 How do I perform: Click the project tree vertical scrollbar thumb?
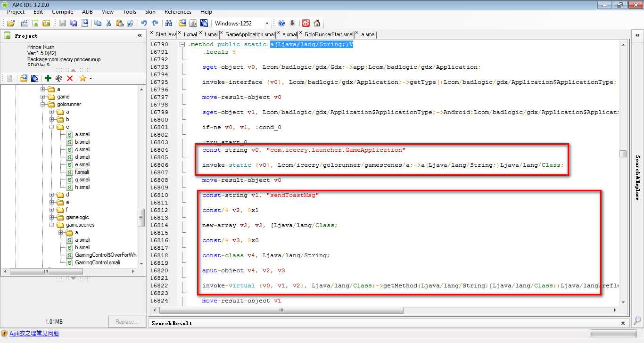point(140,218)
